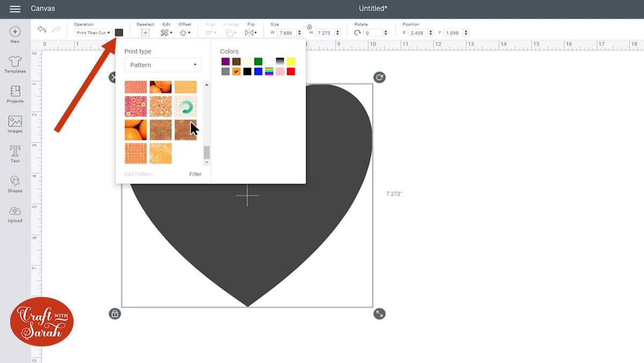Open the Operation Print Then Cut dropdown
Viewport: 644px width, 363px height.
[93, 33]
